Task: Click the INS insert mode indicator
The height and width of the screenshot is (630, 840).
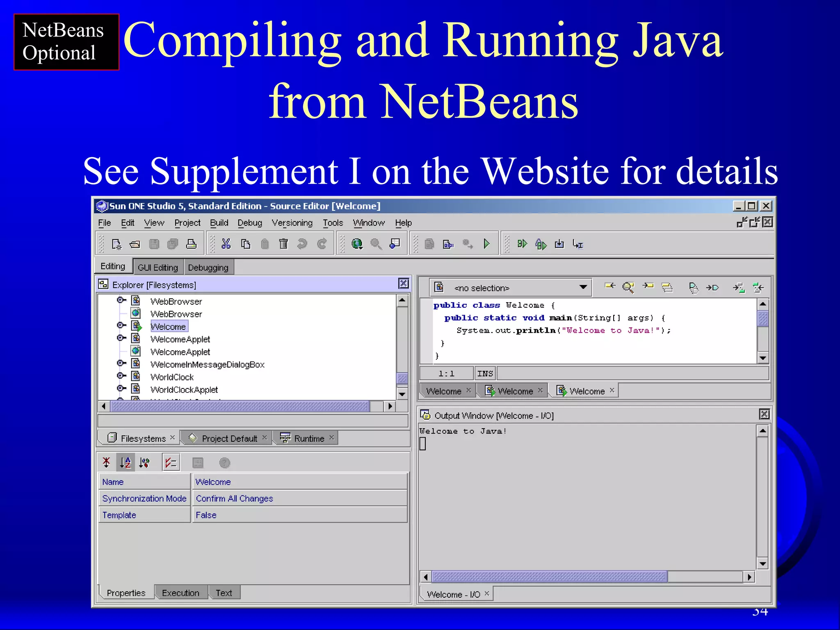Action: pos(485,374)
